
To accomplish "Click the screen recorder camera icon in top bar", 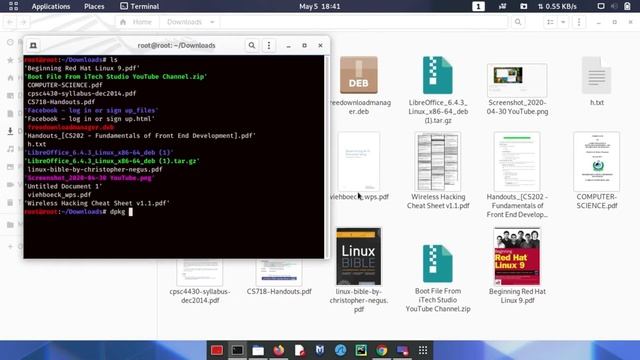I will pos(523,6).
